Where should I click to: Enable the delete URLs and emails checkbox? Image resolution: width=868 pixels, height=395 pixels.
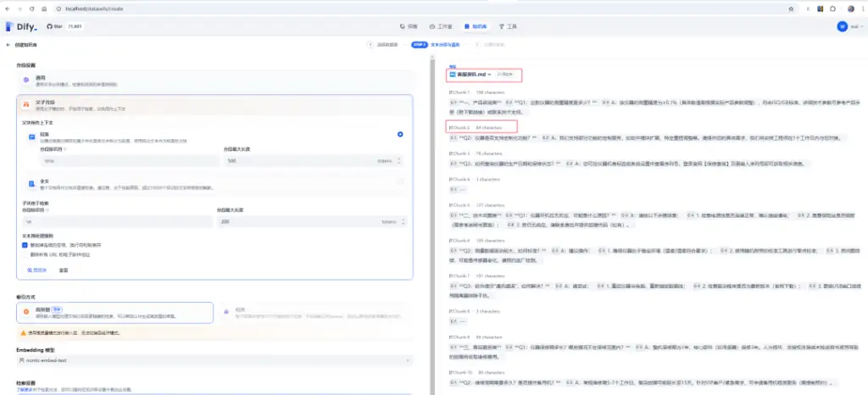point(25,254)
